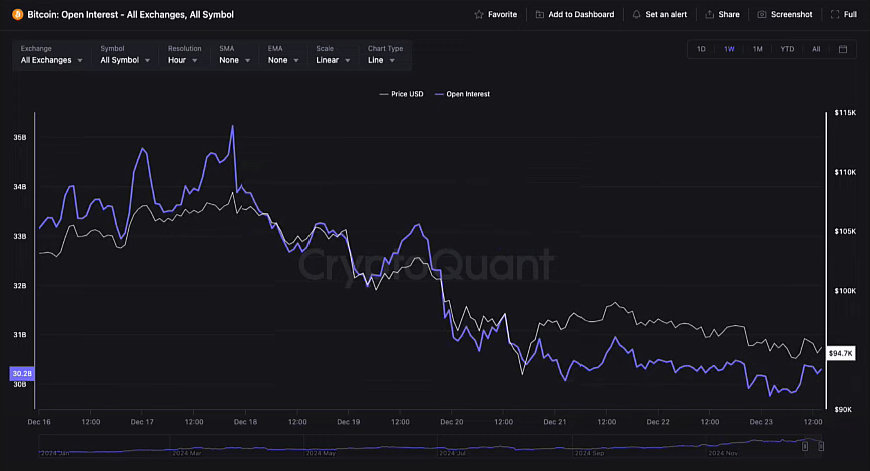The height and width of the screenshot is (471, 870).
Task: Click the Favorite star icon
Action: click(x=479, y=14)
